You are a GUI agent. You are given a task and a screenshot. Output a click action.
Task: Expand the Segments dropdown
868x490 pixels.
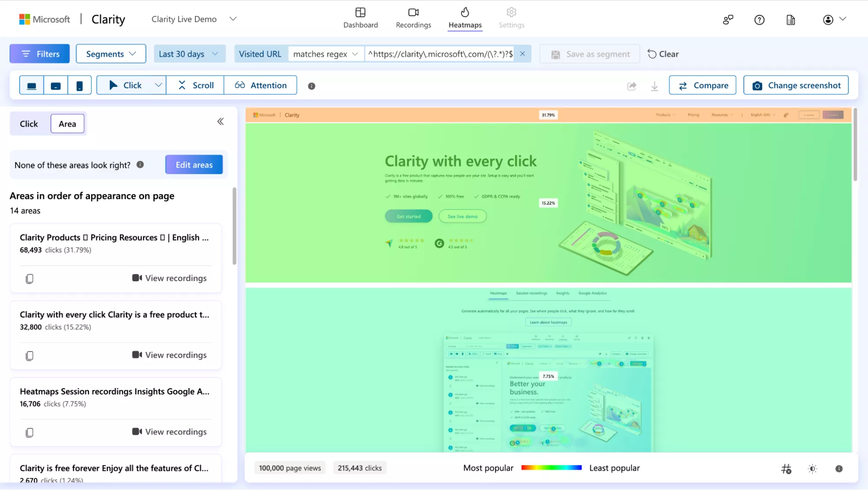[111, 54]
